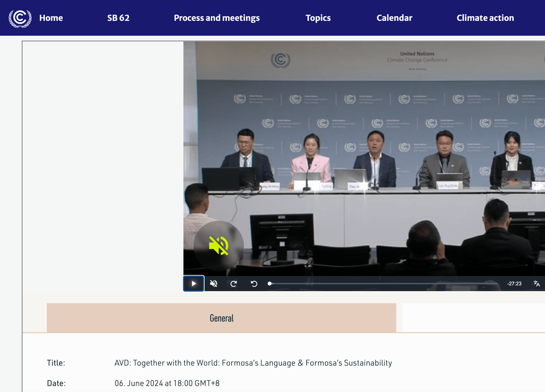Click the UN Climate Change Conference logo in video

[x=280, y=60]
